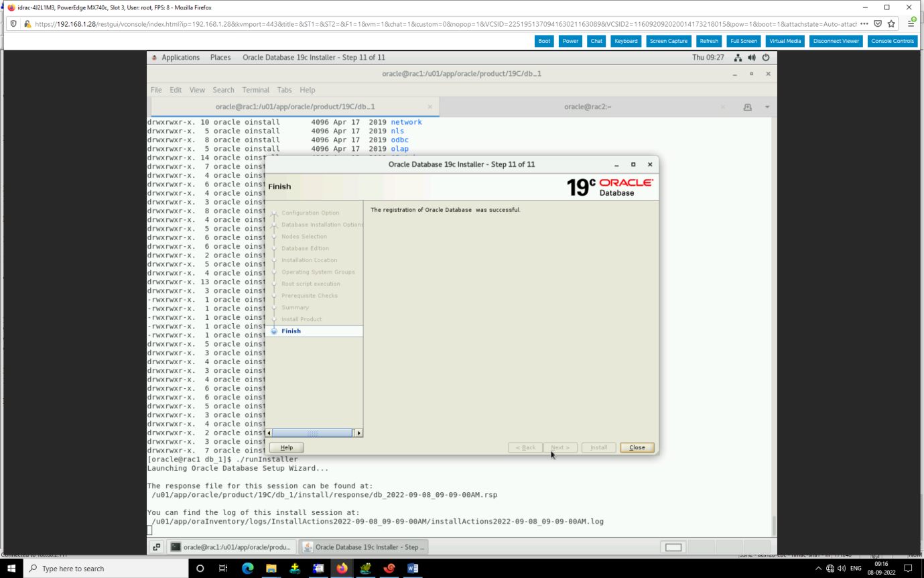Image resolution: width=924 pixels, height=578 pixels.
Task: Click the Windows Start button
Action: 11,569
